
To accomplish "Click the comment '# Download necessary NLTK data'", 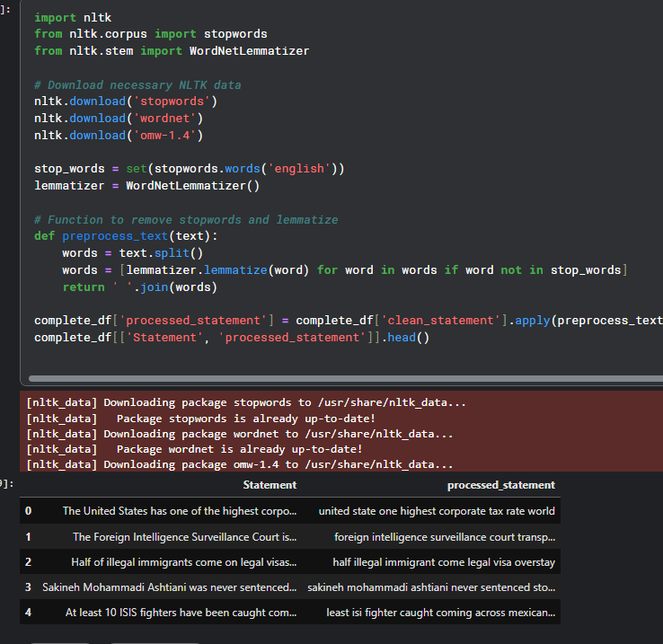I will [x=137, y=85].
